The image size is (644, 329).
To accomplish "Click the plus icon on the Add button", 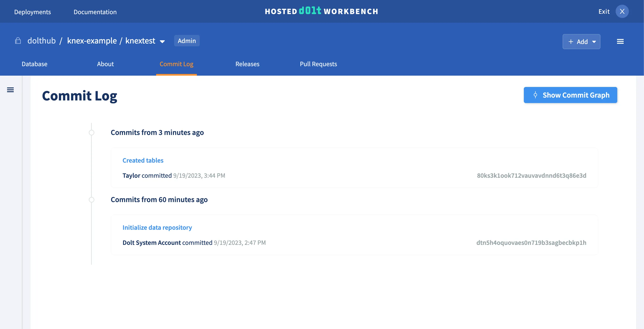I will (x=571, y=41).
